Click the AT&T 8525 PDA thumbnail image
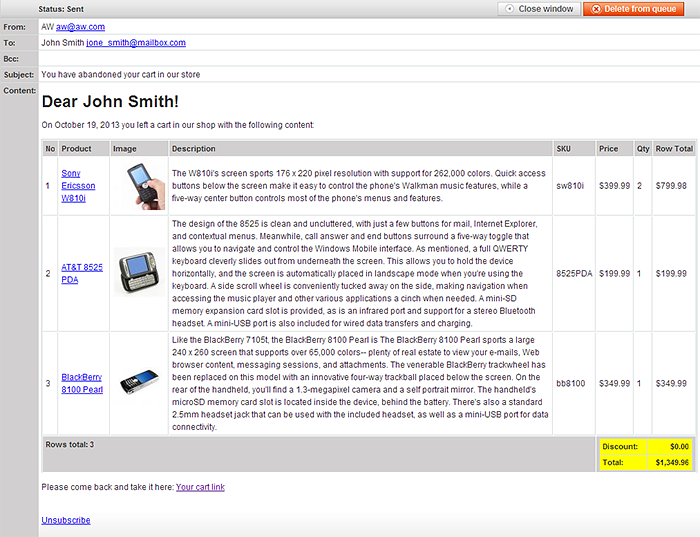The height and width of the screenshot is (537, 700). (139, 272)
